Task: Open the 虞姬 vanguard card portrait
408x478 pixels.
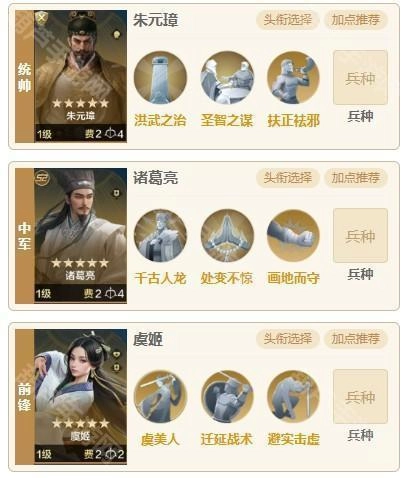Action: (x=80, y=397)
